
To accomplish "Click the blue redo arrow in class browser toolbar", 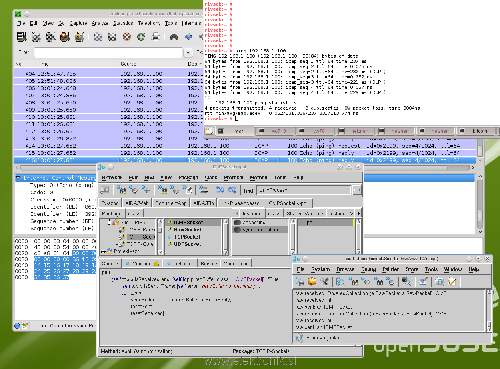I will coord(232,190).
